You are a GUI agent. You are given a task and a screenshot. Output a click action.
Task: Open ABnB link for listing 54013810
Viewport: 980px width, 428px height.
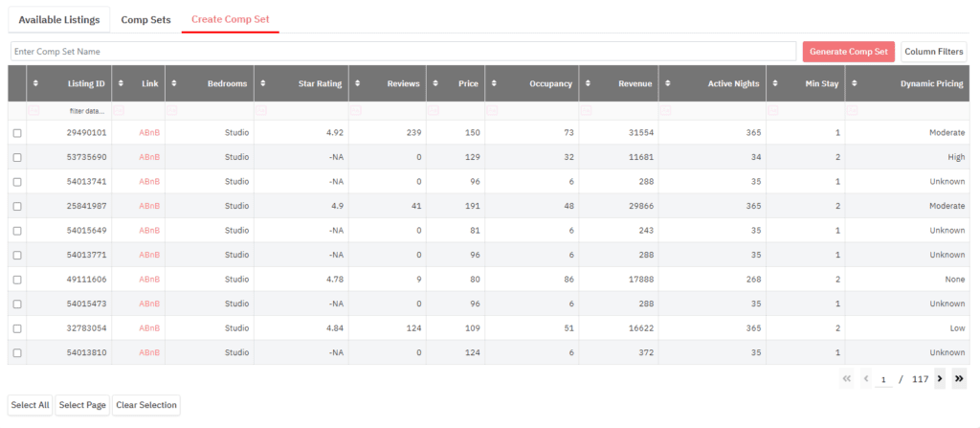[149, 353]
